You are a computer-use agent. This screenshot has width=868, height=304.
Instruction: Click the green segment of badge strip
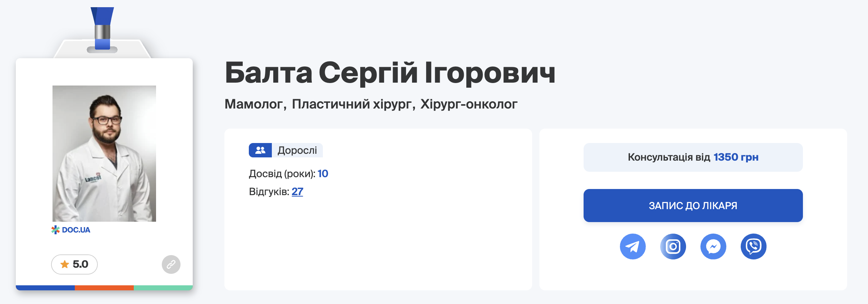point(163,288)
